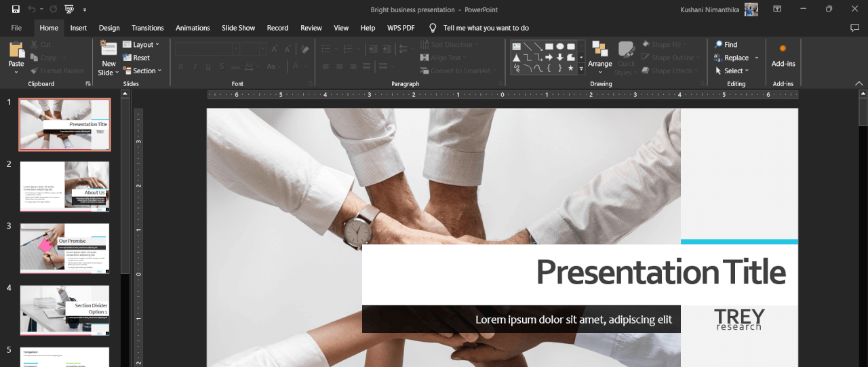Screen dimensions: 868x367
Task: Toggle Center paragraph alignment
Action: pyautogui.click(x=340, y=66)
